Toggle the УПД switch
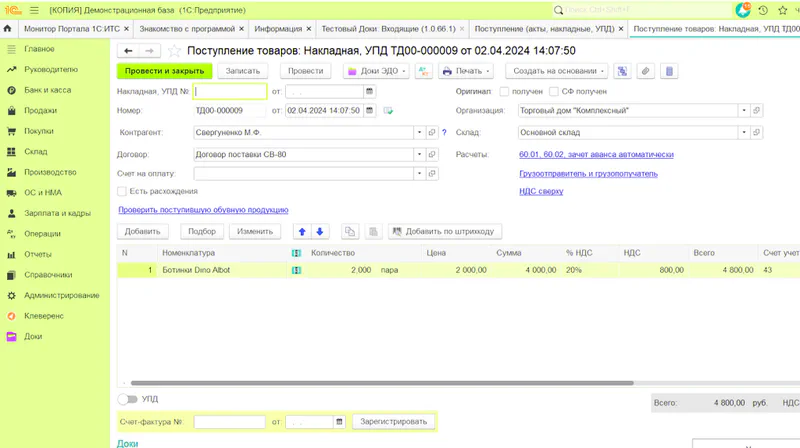 [127, 399]
